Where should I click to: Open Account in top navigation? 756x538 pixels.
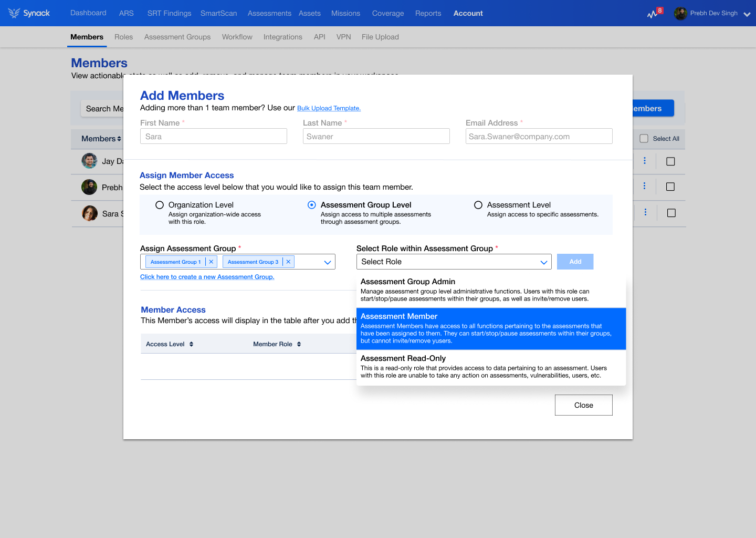click(x=468, y=13)
